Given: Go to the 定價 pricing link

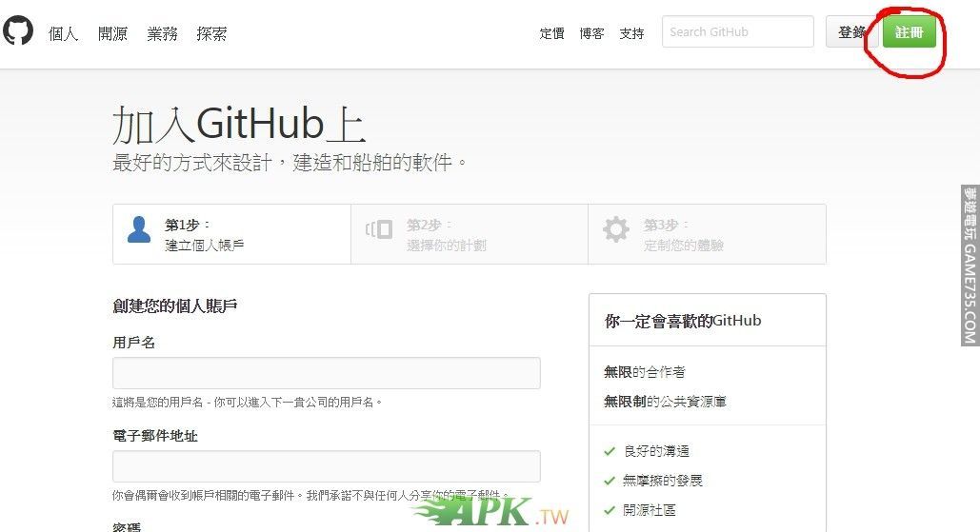Looking at the screenshot, I should click(x=551, y=33).
